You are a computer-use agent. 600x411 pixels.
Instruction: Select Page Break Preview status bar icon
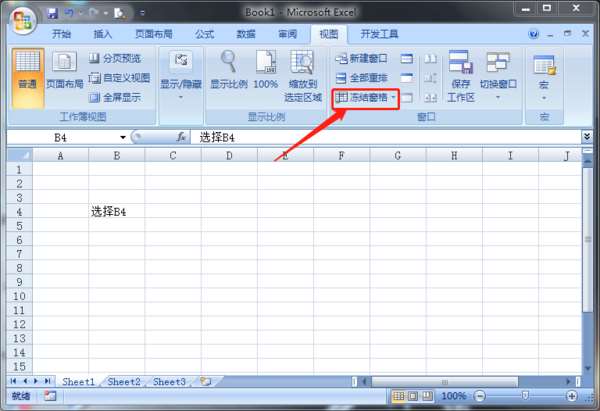point(427,396)
